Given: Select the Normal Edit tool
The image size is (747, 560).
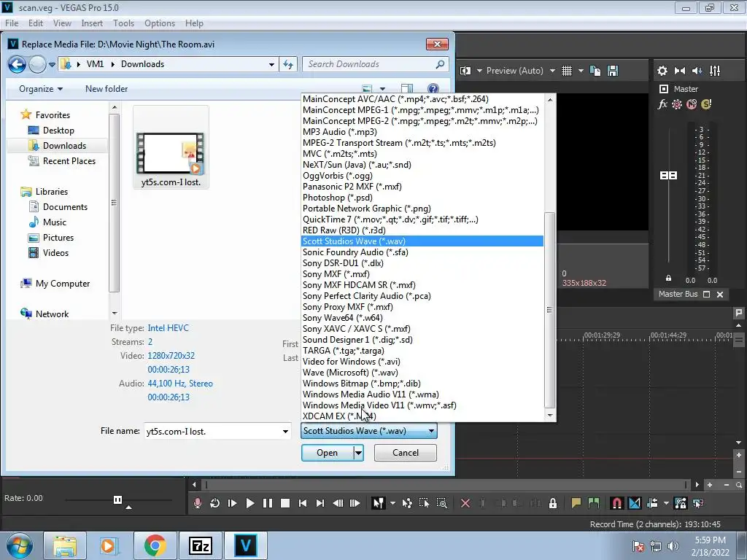Looking at the screenshot, I should tap(379, 503).
